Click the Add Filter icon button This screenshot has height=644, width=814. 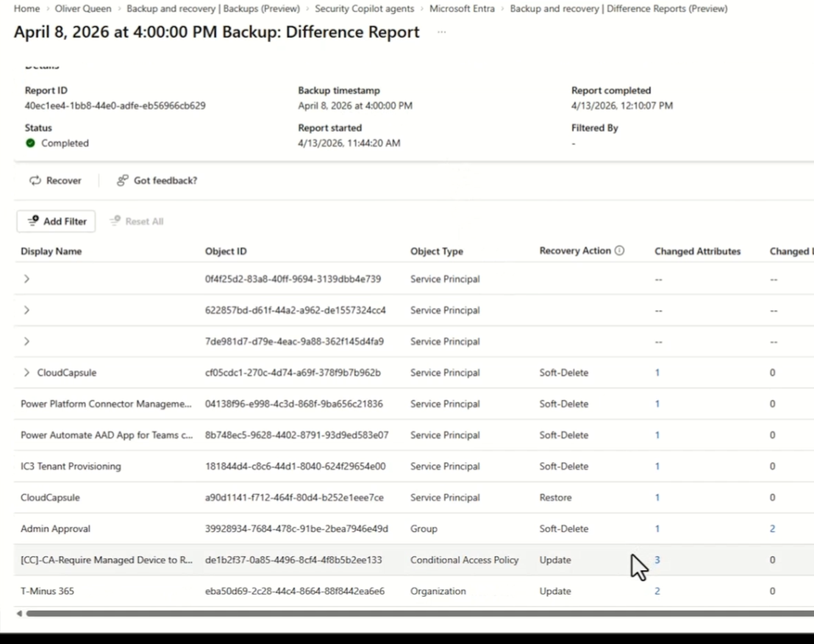click(x=33, y=221)
